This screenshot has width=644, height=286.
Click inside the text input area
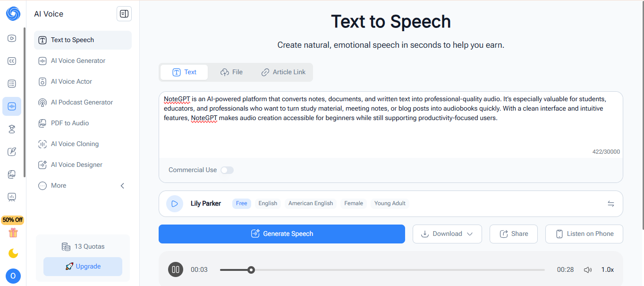[391, 124]
